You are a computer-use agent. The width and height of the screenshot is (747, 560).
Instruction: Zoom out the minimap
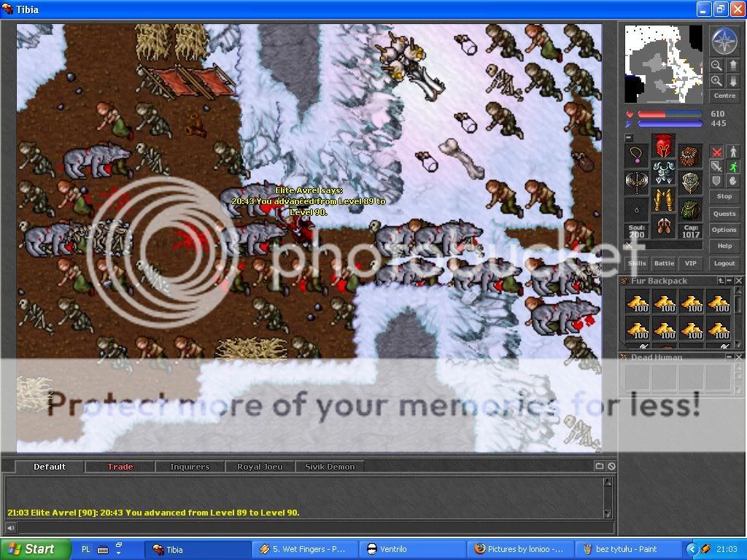(716, 65)
